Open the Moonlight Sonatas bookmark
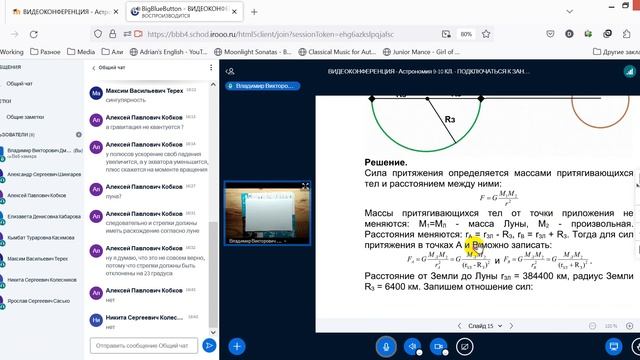The width and height of the screenshot is (640, 360). point(253,52)
